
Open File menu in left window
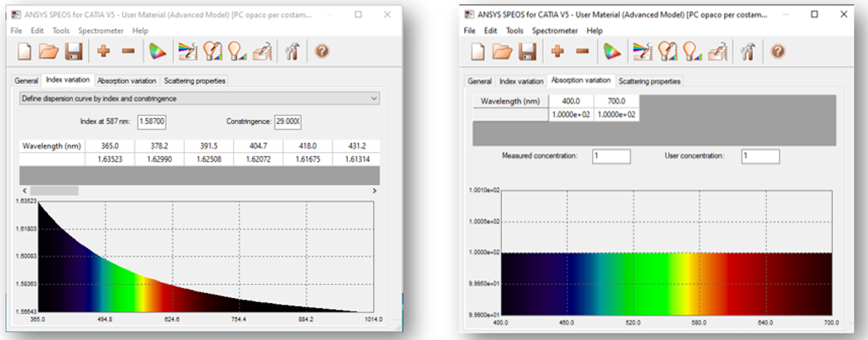(16, 30)
